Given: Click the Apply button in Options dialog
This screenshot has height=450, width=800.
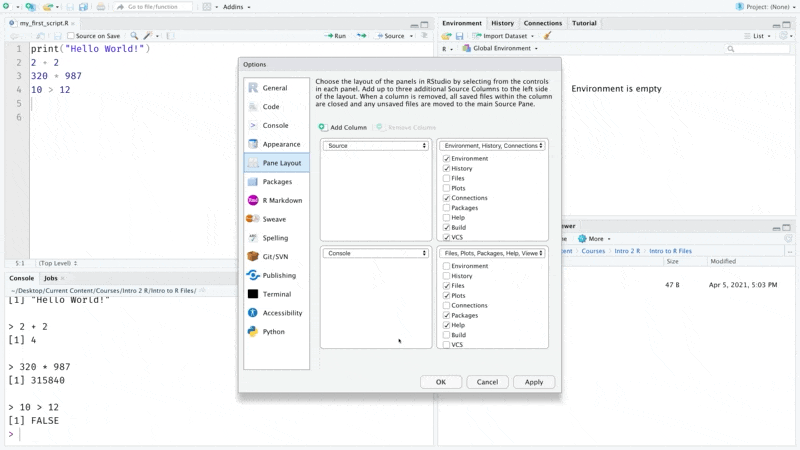Looking at the screenshot, I should (x=534, y=382).
